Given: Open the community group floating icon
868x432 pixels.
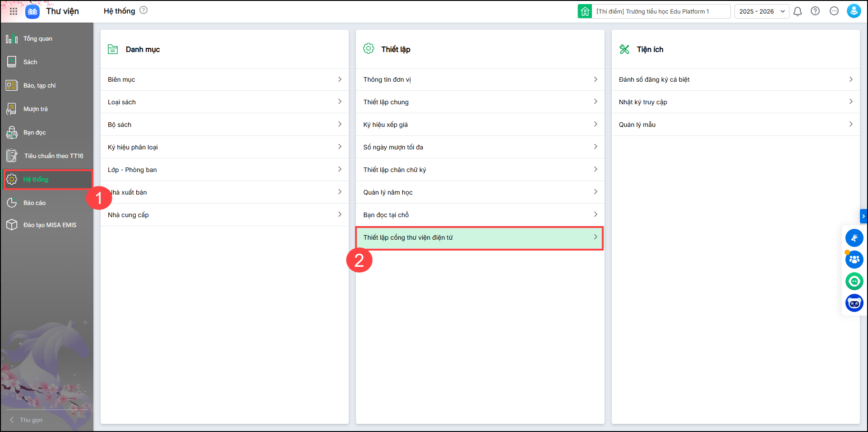Looking at the screenshot, I should (854, 260).
